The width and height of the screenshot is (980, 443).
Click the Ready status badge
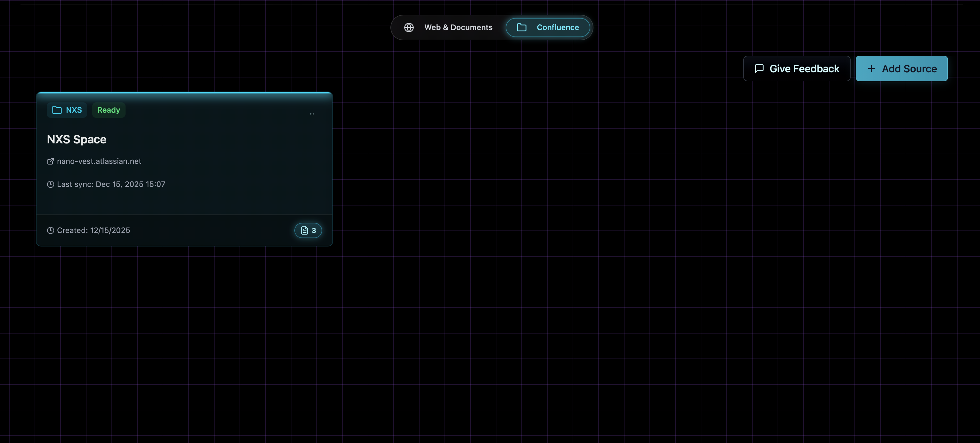pyautogui.click(x=109, y=110)
